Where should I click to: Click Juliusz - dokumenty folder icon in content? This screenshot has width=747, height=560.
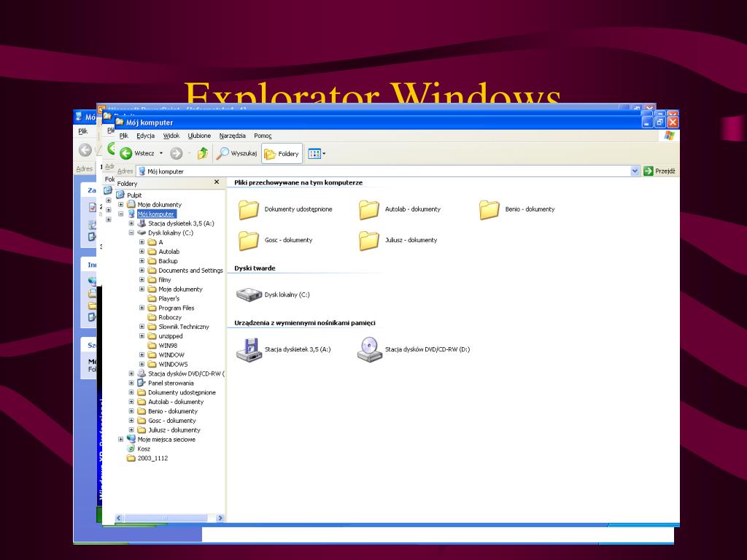[x=368, y=241]
